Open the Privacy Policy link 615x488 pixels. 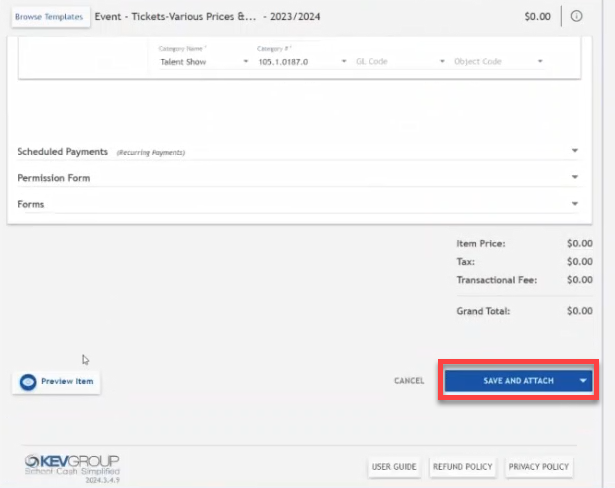coord(539,467)
